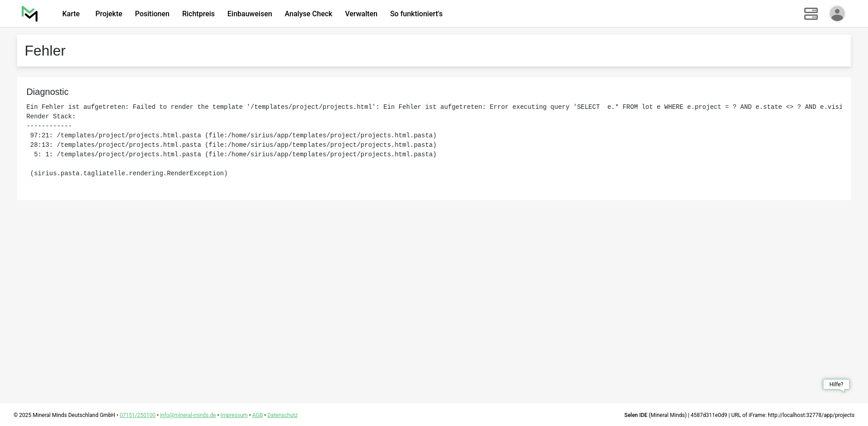Image resolution: width=868 pixels, height=426 pixels.
Task: Click the RenderException line in the diagnostic
Action: coord(129,173)
